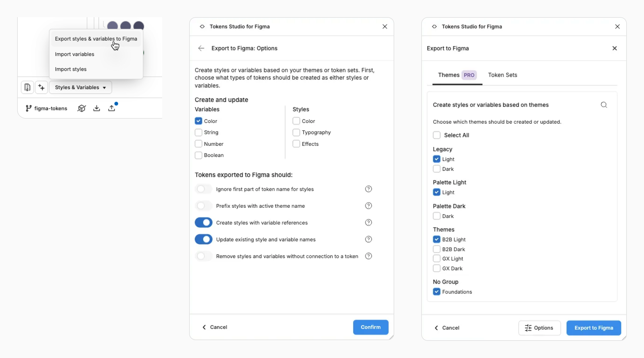The image size is (644, 358).
Task: Click the hidden-styles cube icon in the sync bar
Action: pos(81,108)
